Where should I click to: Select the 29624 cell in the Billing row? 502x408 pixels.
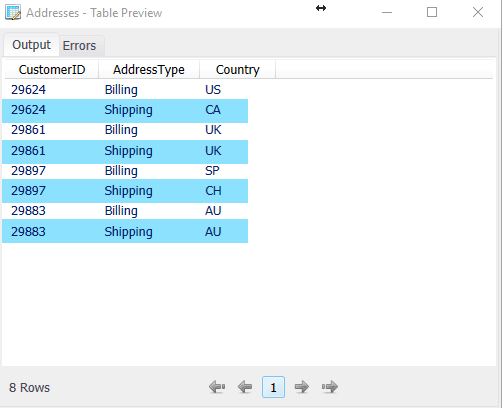coord(28,90)
